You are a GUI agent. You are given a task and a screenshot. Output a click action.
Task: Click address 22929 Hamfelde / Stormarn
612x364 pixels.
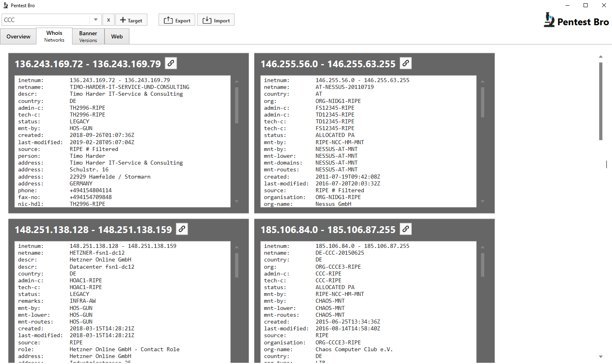pos(110,177)
